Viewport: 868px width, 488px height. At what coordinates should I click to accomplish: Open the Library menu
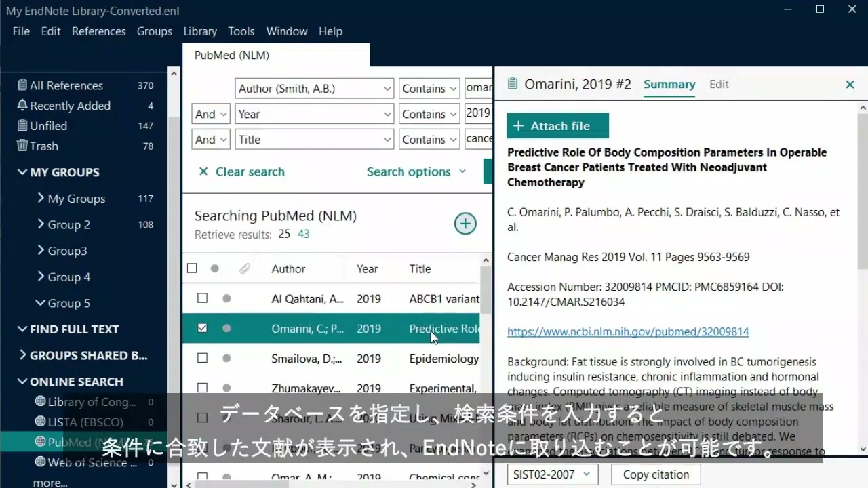point(200,31)
